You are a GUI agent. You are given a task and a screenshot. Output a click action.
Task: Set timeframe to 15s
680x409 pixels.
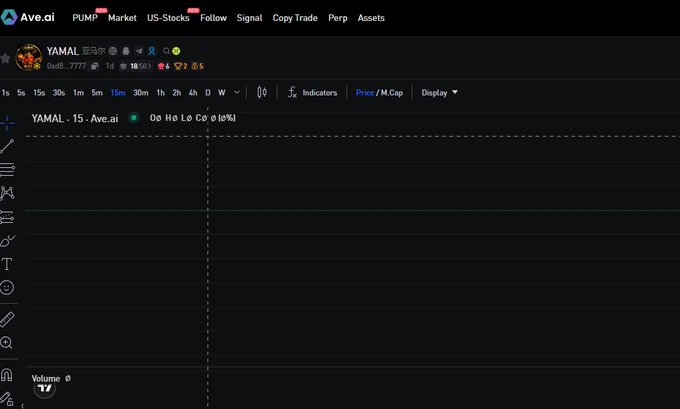pos(39,93)
